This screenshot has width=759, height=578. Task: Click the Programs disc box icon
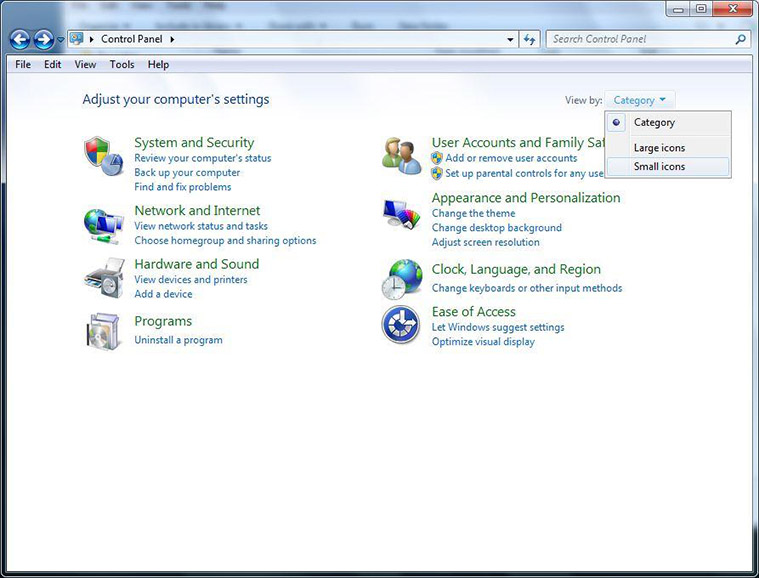point(103,332)
